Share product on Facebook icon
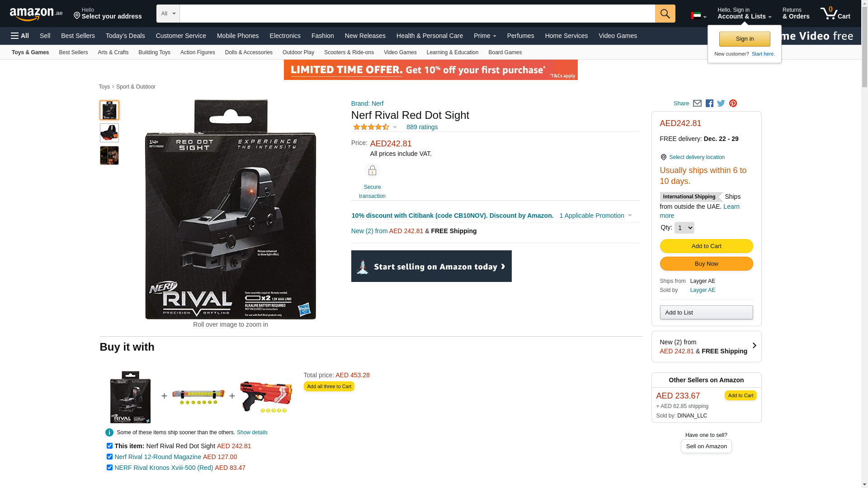 click(x=709, y=103)
